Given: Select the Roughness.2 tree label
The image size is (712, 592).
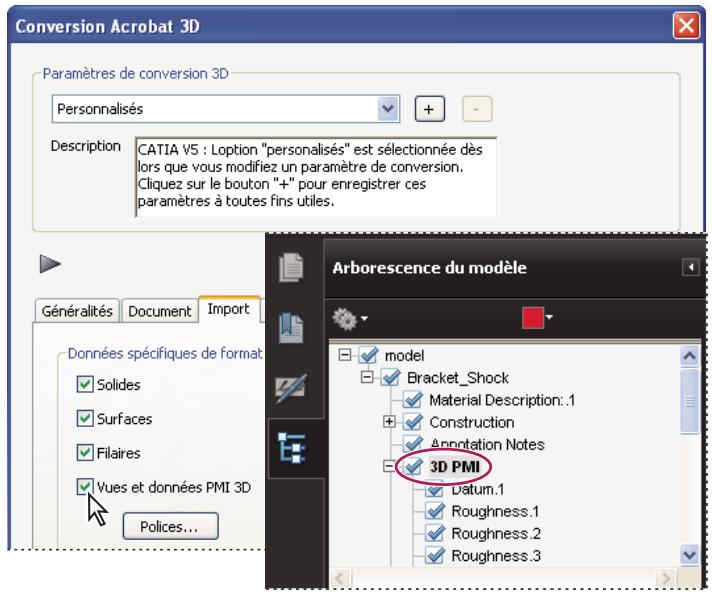Looking at the screenshot, I should point(496,533).
